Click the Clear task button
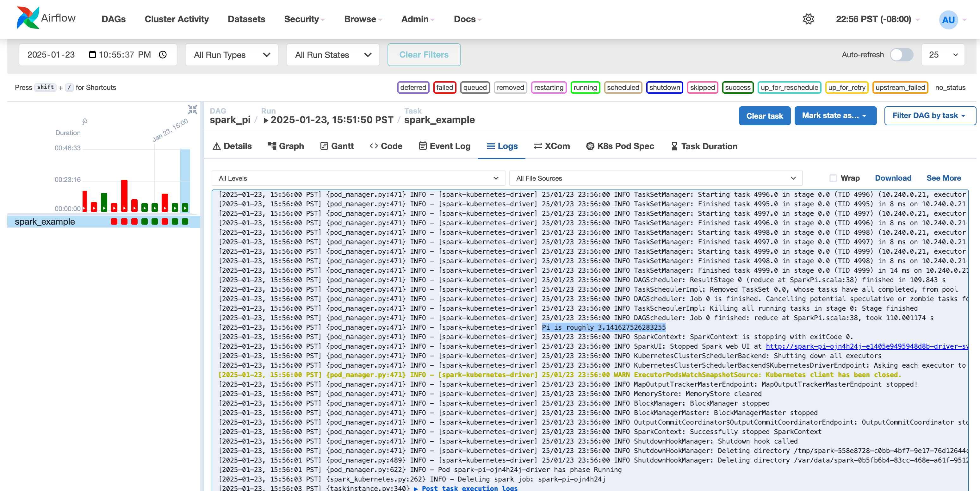Viewport: 980px width, 491px height. pyautogui.click(x=765, y=116)
